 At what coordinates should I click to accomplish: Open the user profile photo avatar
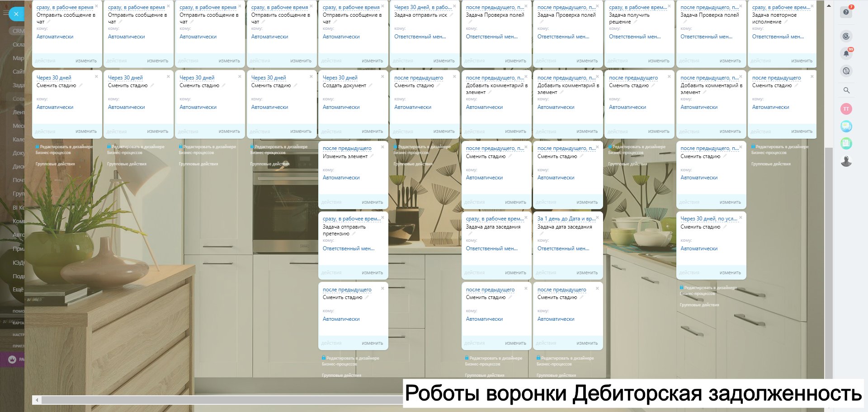(x=846, y=161)
